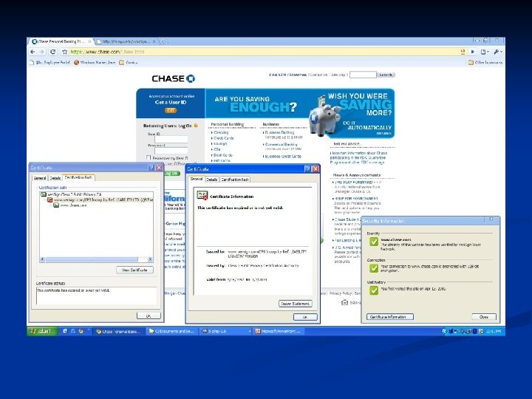Select Certification Path tab in left Certificate dialog
The image size is (532, 399).
pyautogui.click(x=78, y=177)
